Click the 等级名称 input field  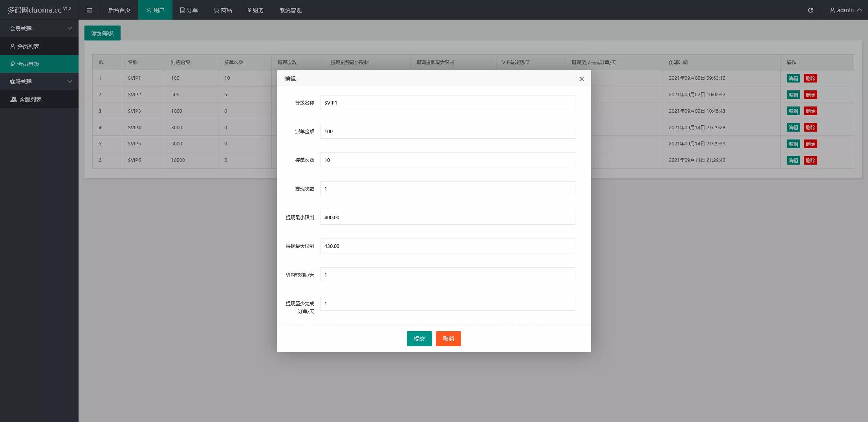click(x=447, y=103)
